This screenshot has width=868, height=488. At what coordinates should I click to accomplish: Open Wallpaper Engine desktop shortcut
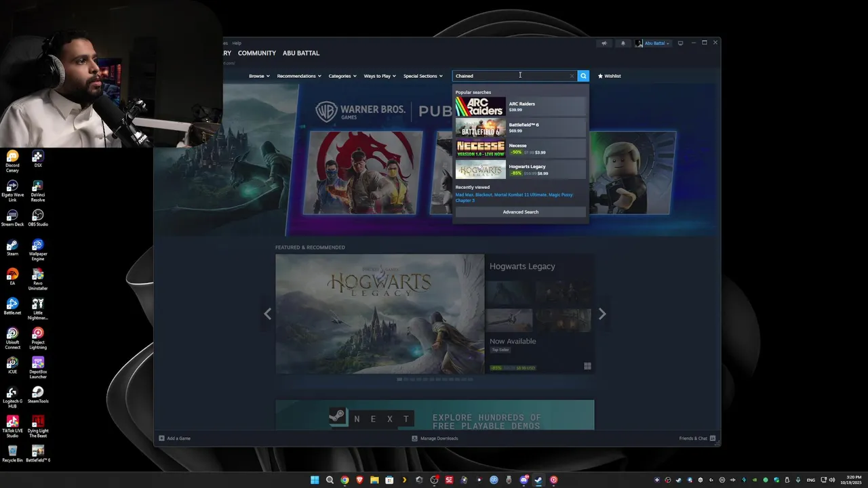pos(38,250)
